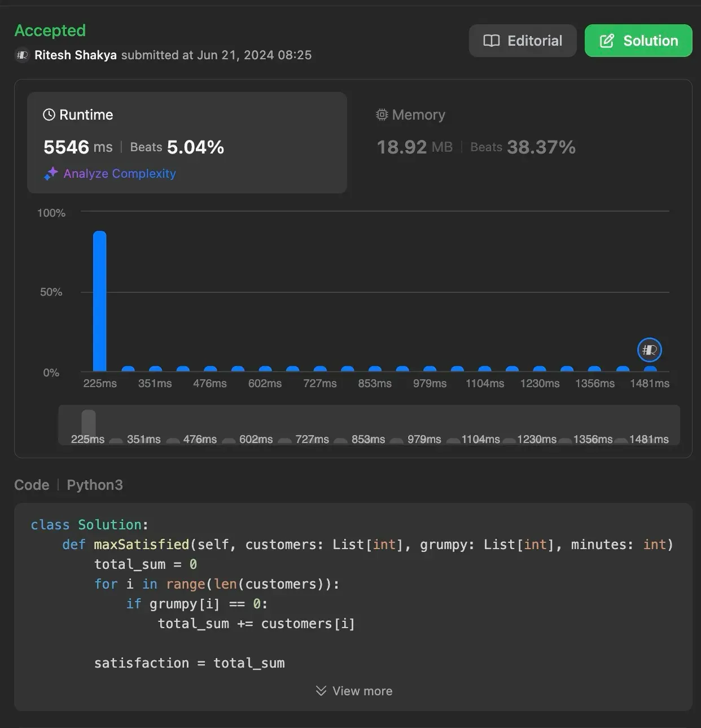Click the small bar at 1481ms
The width and height of the screenshot is (701, 728).
pyautogui.click(x=650, y=369)
